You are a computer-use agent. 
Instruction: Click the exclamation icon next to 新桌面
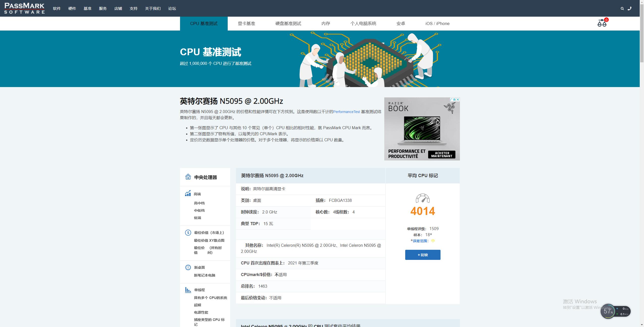coord(188,267)
